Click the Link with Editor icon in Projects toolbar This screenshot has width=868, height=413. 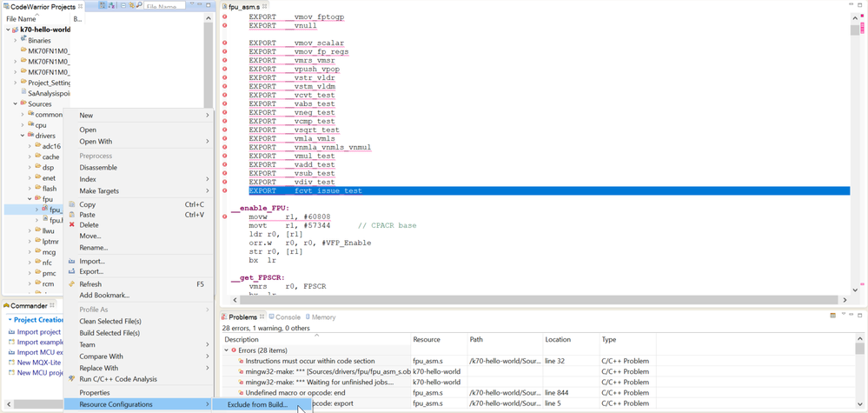coord(132,5)
